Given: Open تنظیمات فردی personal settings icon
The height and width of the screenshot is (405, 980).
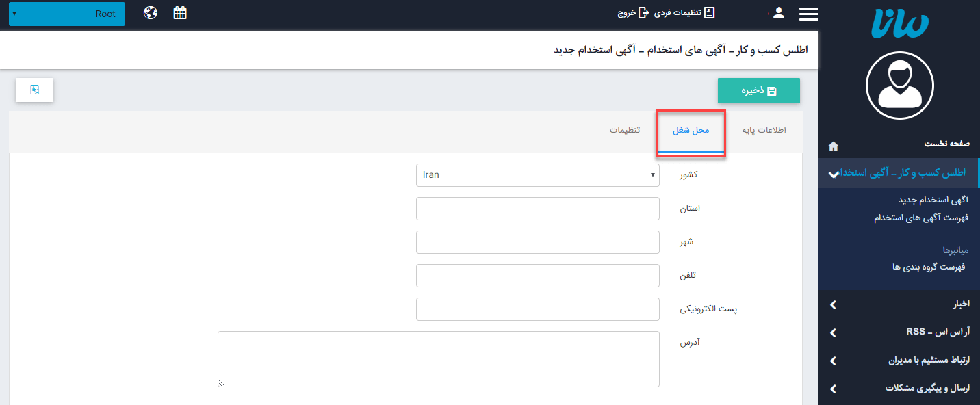Looking at the screenshot, I should (710, 12).
